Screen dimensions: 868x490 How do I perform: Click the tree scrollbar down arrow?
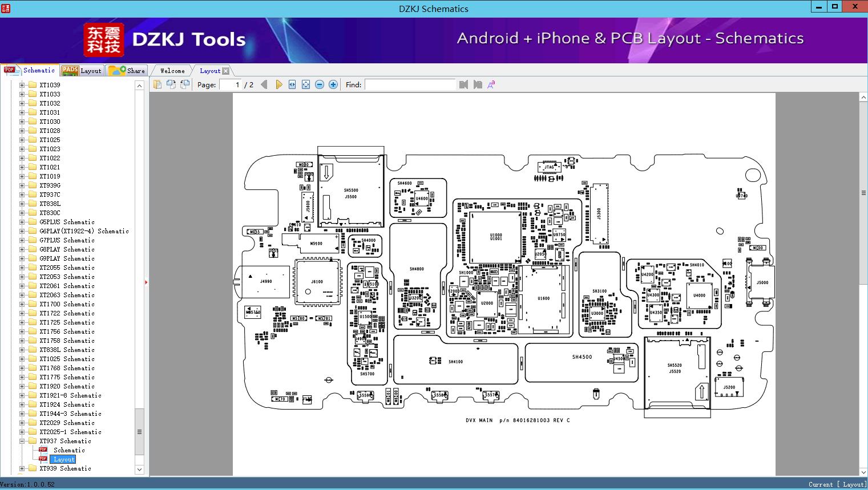pyautogui.click(x=139, y=469)
